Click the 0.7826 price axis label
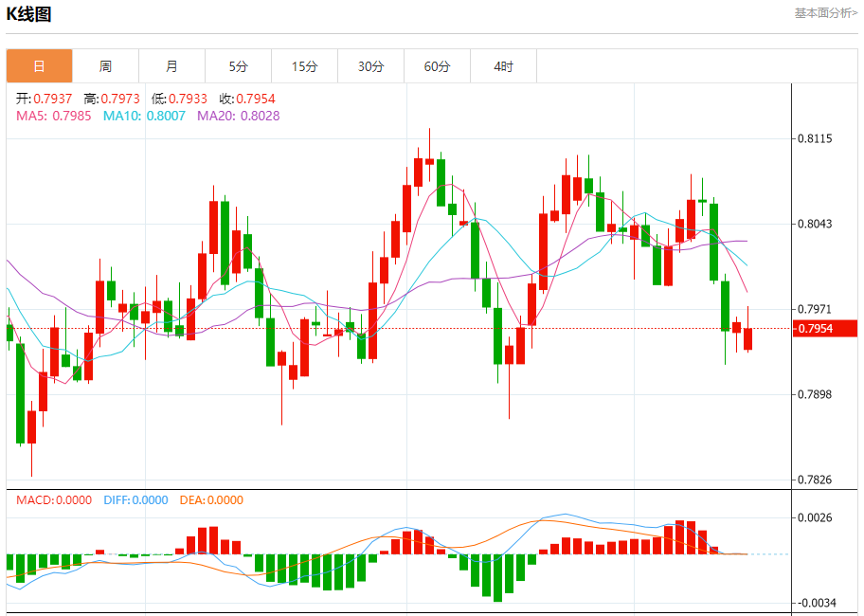864x616 pixels. click(x=815, y=480)
